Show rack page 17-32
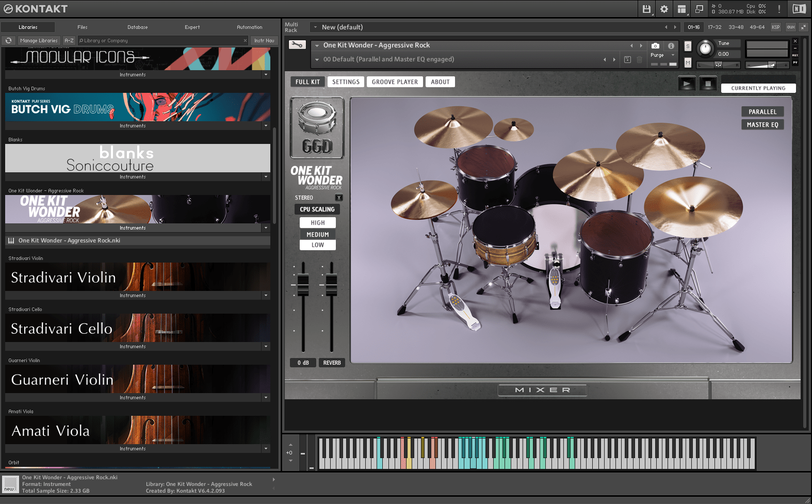 (714, 27)
